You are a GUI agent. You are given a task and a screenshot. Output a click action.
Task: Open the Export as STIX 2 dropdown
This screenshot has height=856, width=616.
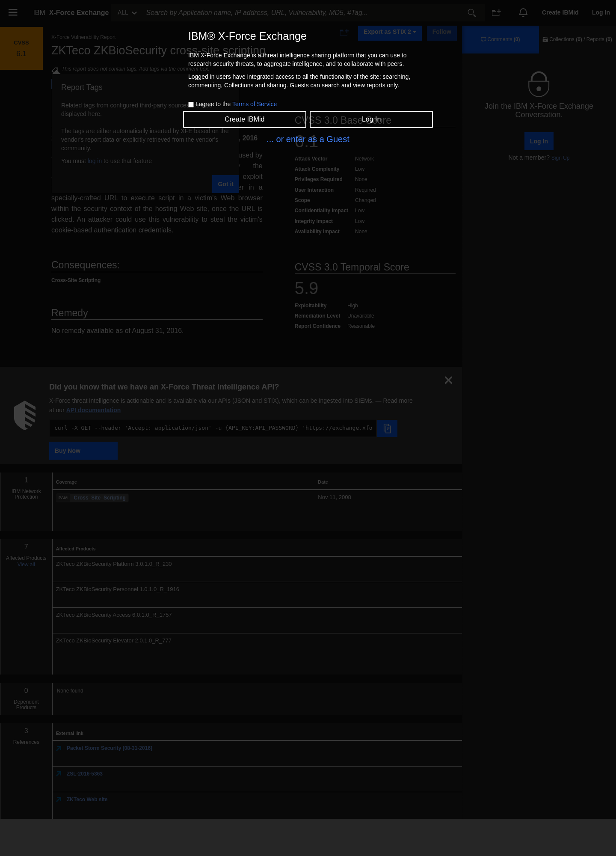point(390,32)
